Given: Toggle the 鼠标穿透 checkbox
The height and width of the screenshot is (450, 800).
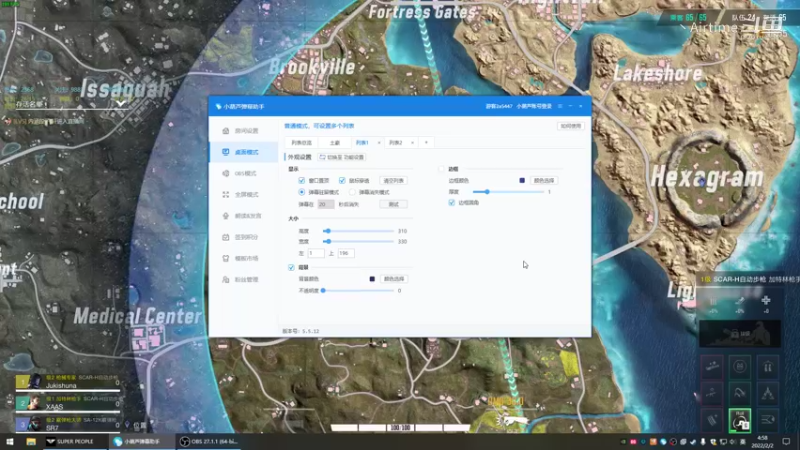Looking at the screenshot, I should click(x=342, y=181).
